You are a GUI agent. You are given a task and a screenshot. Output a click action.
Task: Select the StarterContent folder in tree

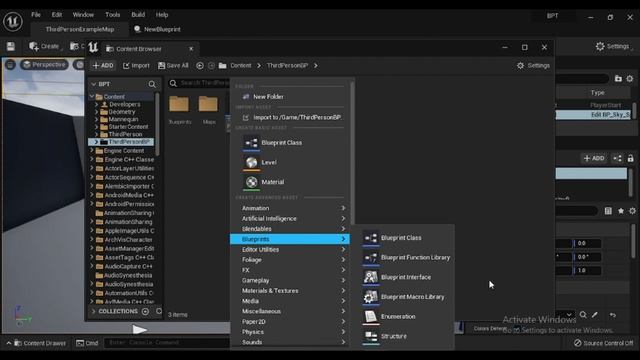[128, 127]
